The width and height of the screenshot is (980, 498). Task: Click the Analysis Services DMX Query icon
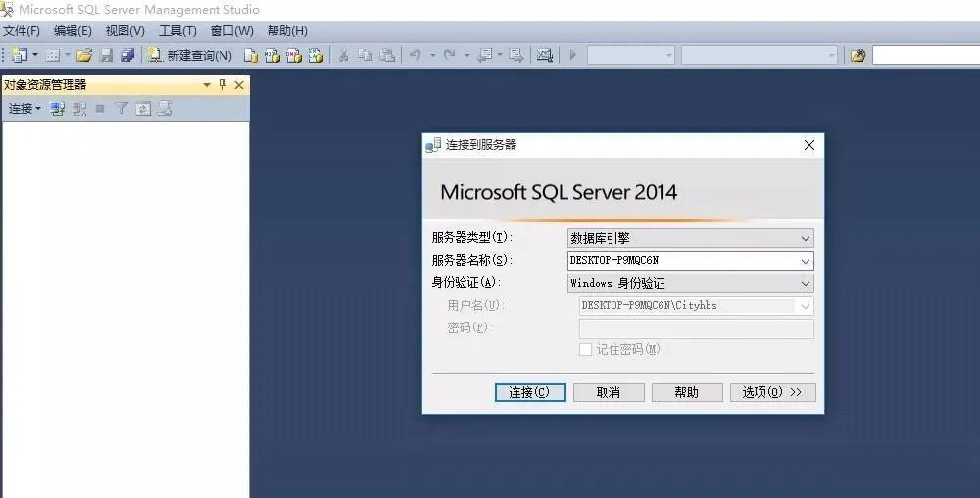294,55
